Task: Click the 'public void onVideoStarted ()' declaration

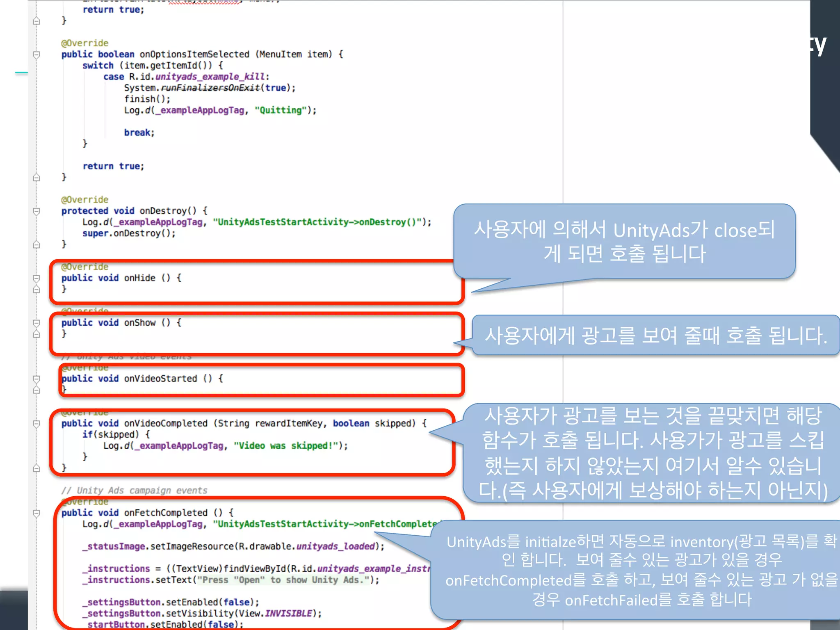Action: tap(142, 379)
